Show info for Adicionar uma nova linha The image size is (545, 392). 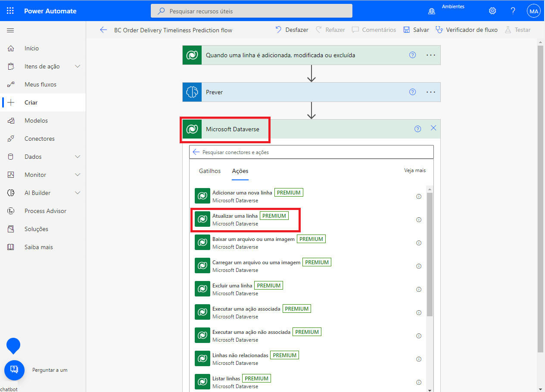click(419, 196)
